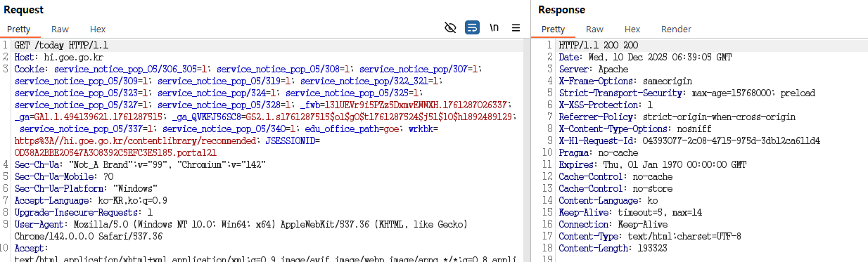Toggle the line wrap icon in Request
The image size is (868, 262).
[x=472, y=28]
